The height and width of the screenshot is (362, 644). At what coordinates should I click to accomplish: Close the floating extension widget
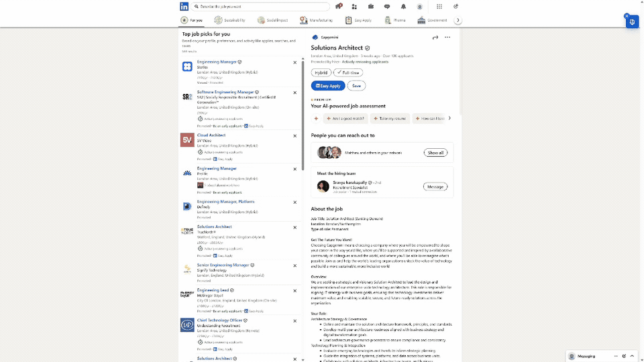(x=627, y=16)
